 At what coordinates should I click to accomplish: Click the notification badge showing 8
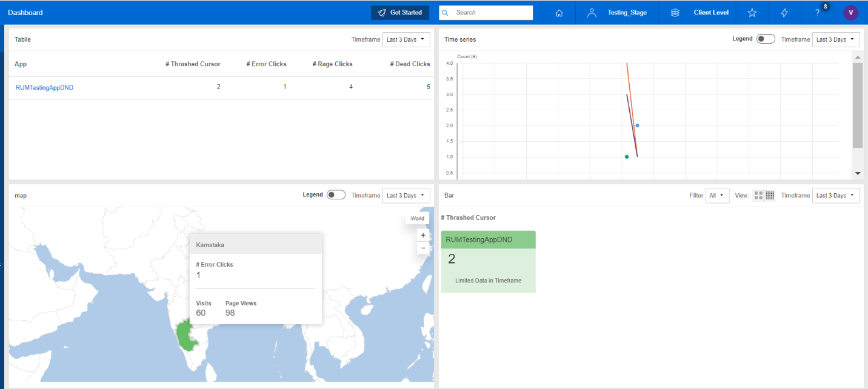825,7
